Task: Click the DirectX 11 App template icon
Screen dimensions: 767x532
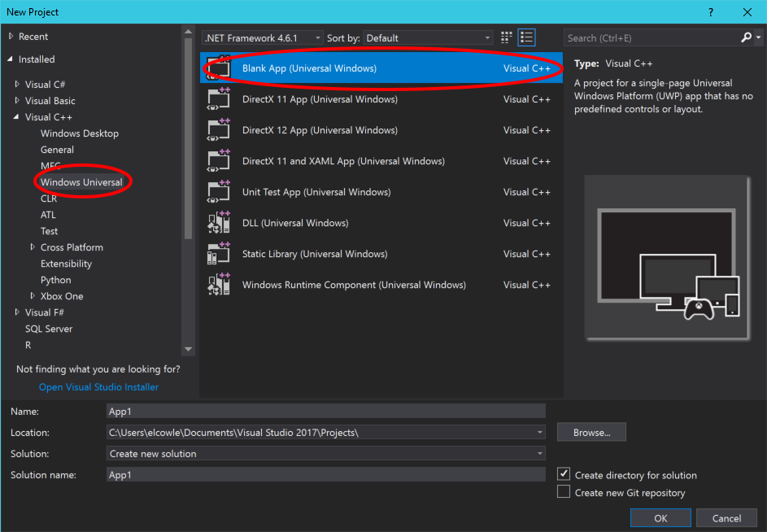Action: coord(218,99)
